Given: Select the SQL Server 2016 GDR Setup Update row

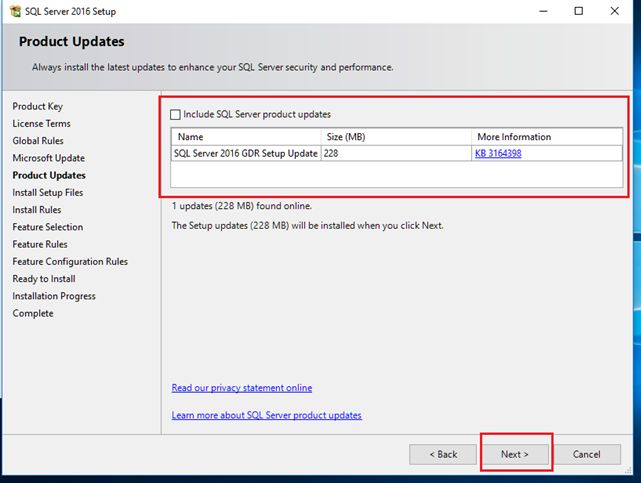Looking at the screenshot, I should pos(246,153).
